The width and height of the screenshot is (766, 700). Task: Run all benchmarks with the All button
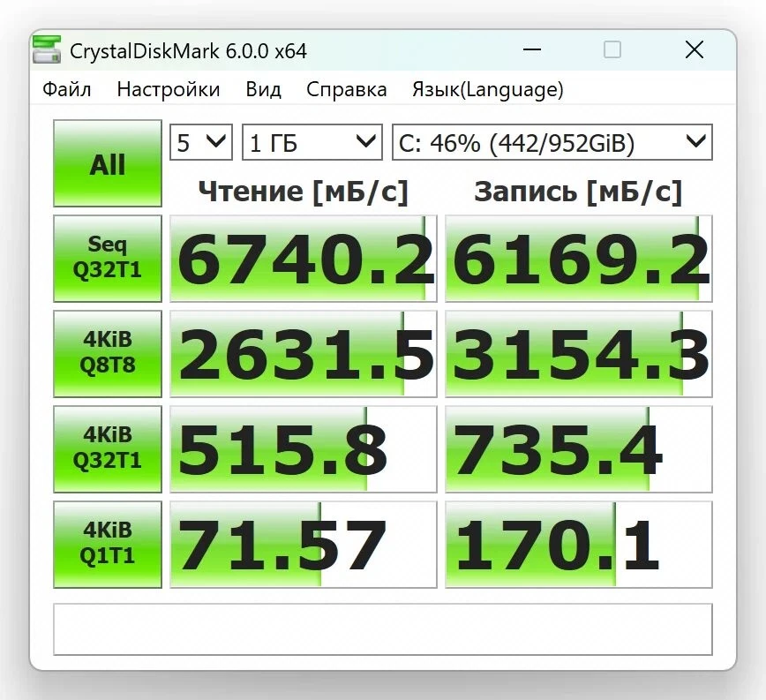108,163
